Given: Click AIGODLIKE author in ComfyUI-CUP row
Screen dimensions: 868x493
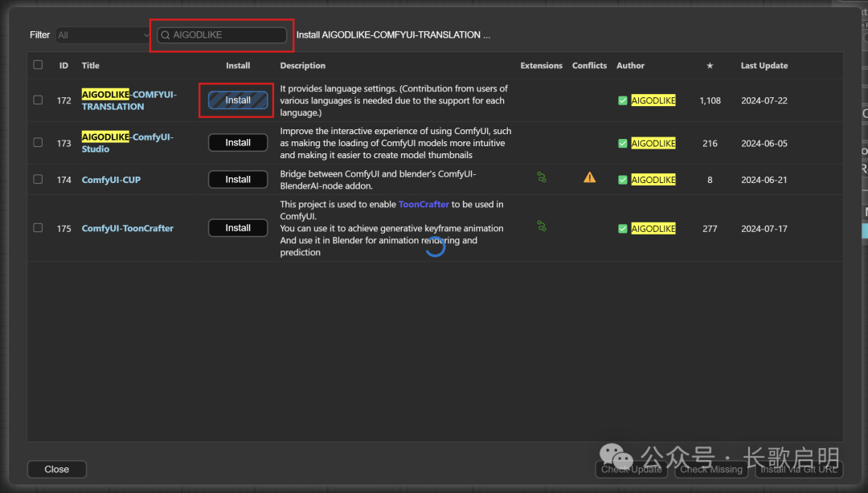Looking at the screenshot, I should click(x=653, y=180).
